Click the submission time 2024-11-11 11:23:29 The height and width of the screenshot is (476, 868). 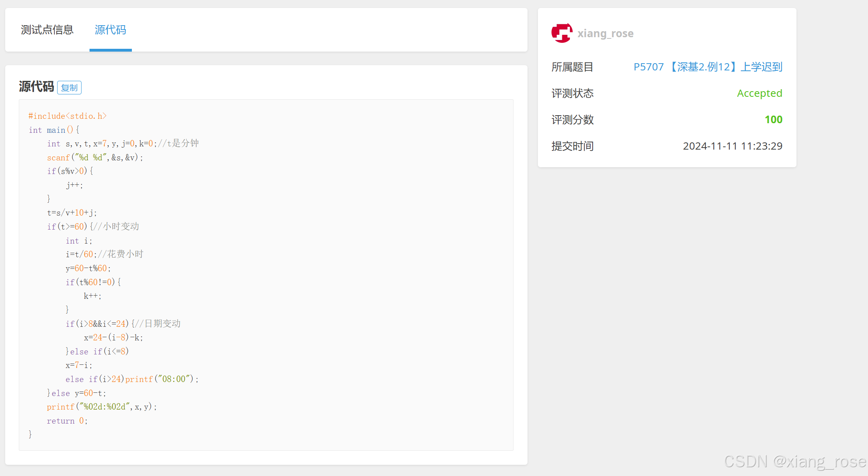point(732,146)
